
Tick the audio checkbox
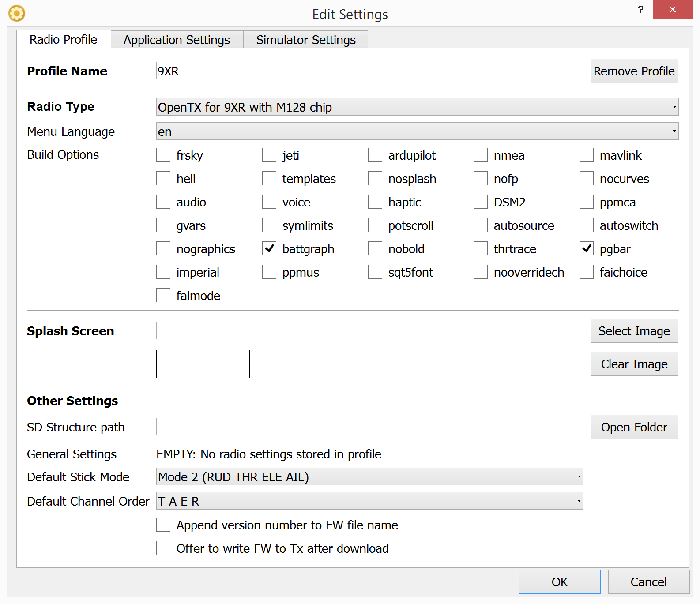163,202
